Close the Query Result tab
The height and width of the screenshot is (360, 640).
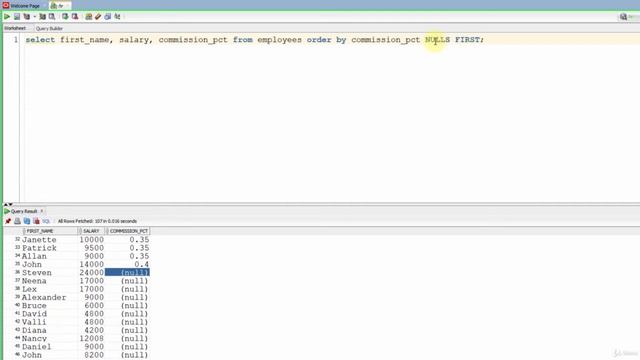click(42, 211)
